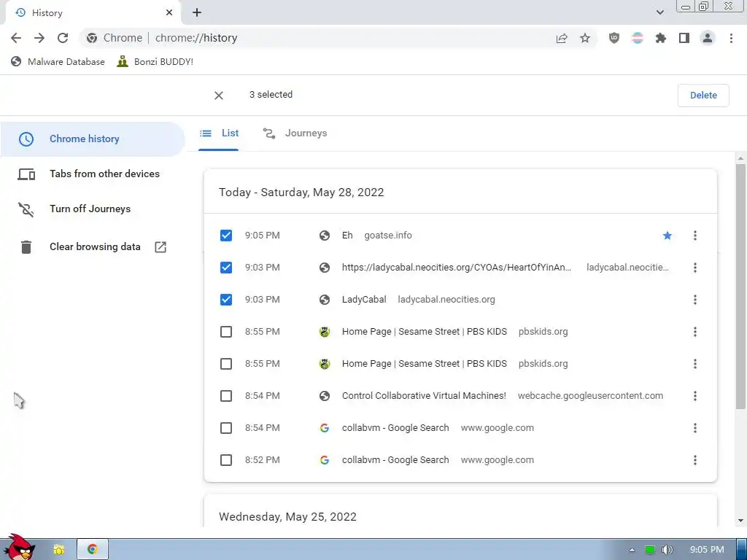This screenshot has width=747, height=560.
Task: Share this page using the share icon
Action: 562,38
